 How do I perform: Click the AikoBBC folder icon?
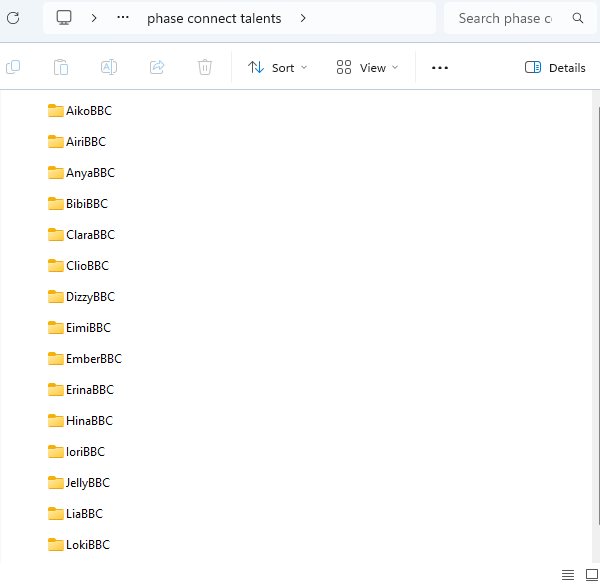(x=56, y=111)
